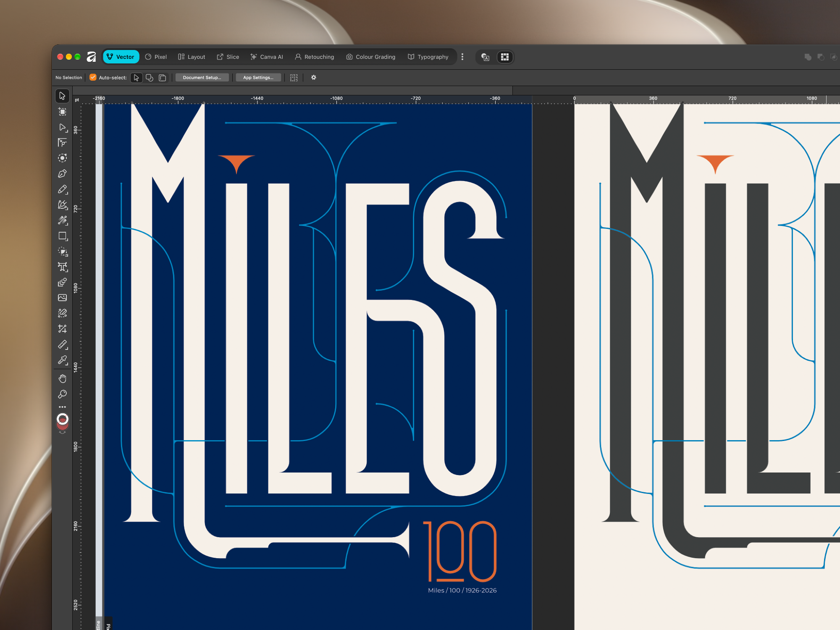Select the Measure ruler tool

tap(62, 344)
